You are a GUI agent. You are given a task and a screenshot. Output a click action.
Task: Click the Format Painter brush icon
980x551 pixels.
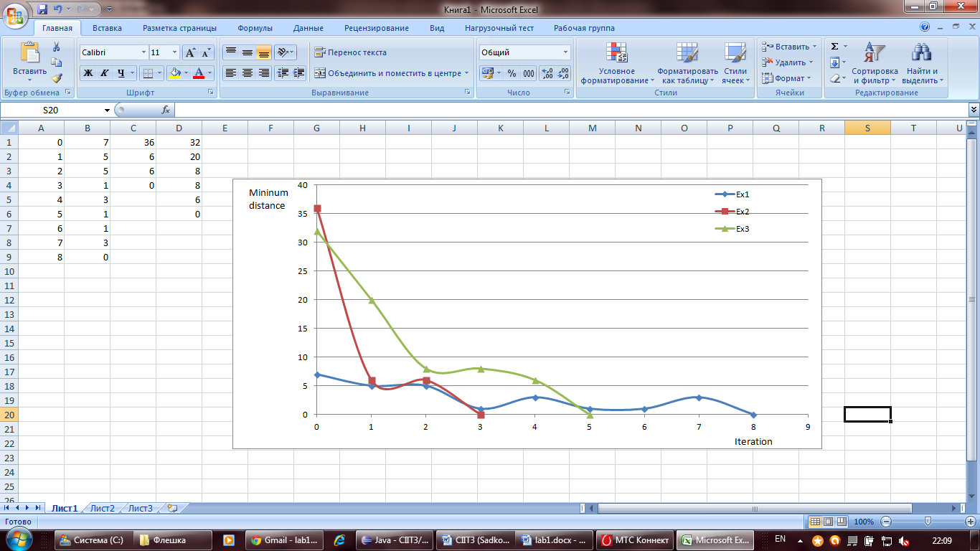(57, 78)
